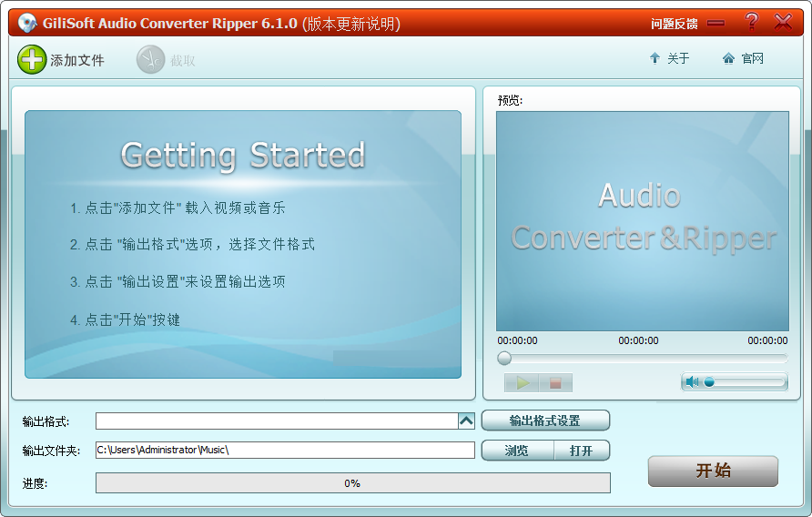This screenshot has width=812, height=517.
Task: Mute audio with the speaker icon
Action: pos(692,382)
